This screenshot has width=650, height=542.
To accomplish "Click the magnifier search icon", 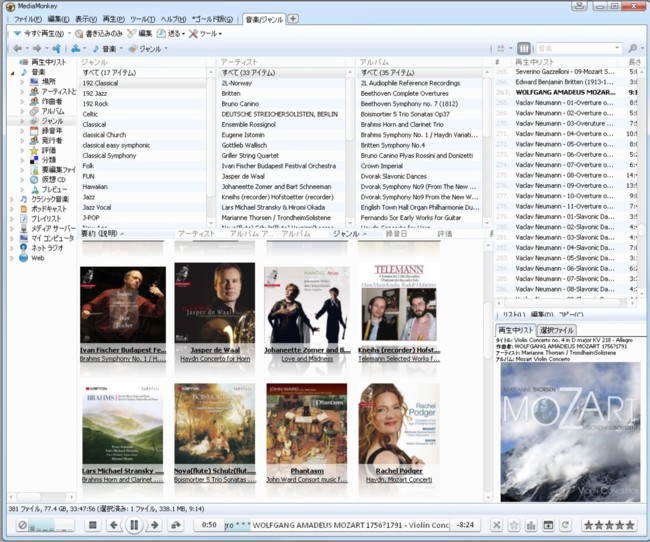I will tap(633, 49).
